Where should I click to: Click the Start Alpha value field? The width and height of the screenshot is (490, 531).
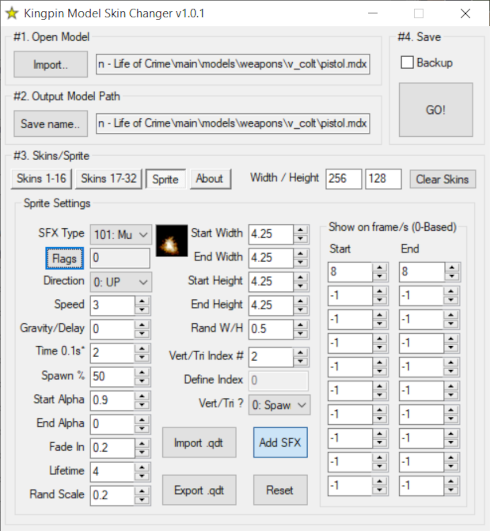click(x=112, y=400)
